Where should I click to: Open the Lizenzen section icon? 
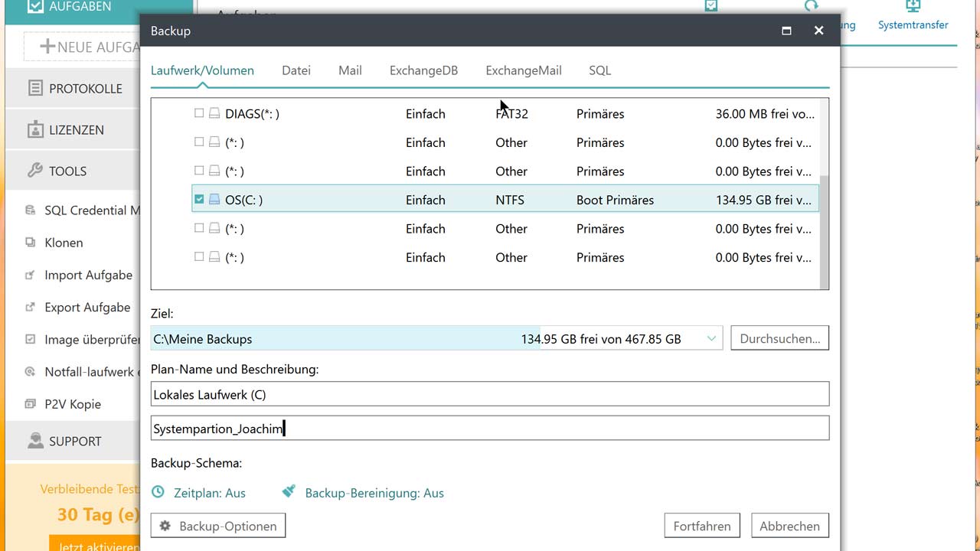click(x=35, y=130)
